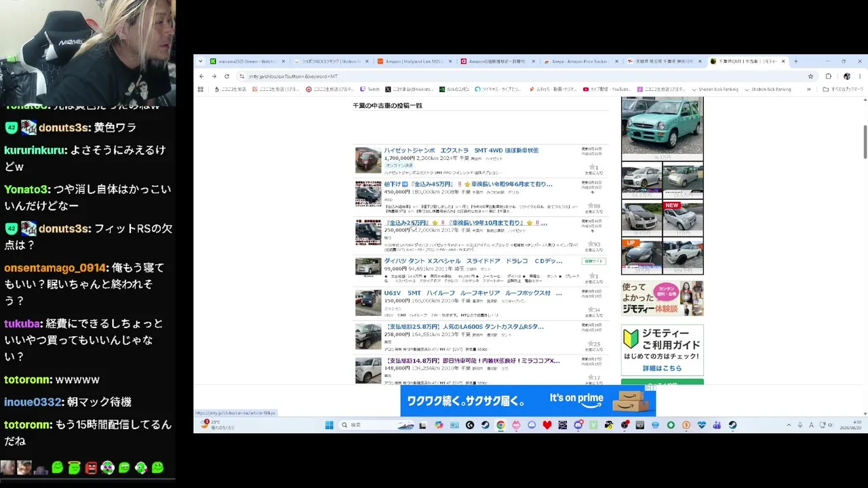Close the active 千葉県のMT tab

point(783,61)
